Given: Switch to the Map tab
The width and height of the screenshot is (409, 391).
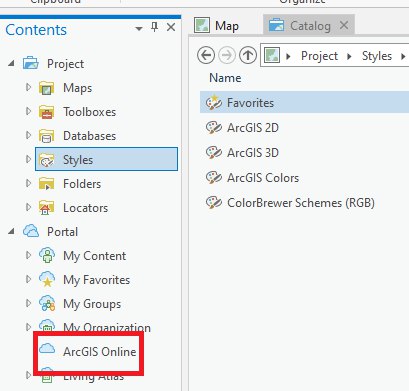Looking at the screenshot, I should point(217,25).
